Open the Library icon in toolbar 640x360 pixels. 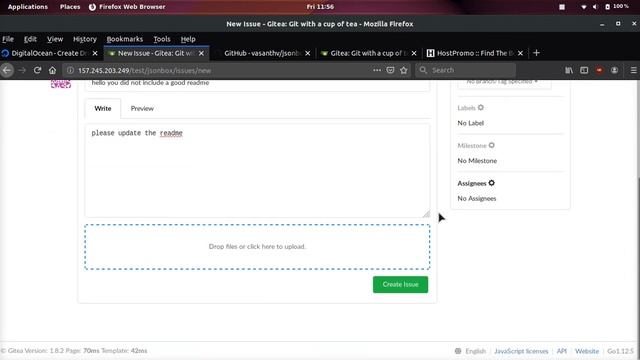click(569, 70)
